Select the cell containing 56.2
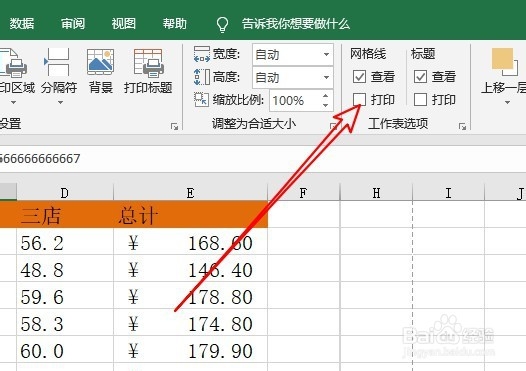The width and height of the screenshot is (526, 371). 65,242
